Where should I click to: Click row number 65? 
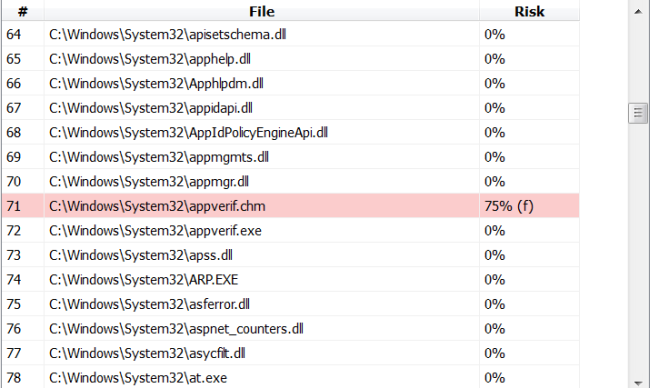(x=13, y=59)
